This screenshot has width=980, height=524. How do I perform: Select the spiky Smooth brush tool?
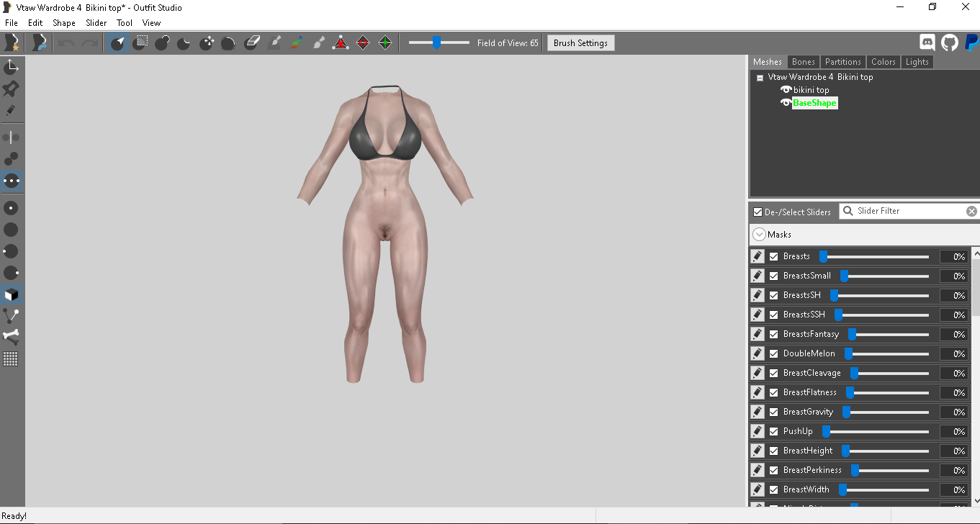point(228,42)
